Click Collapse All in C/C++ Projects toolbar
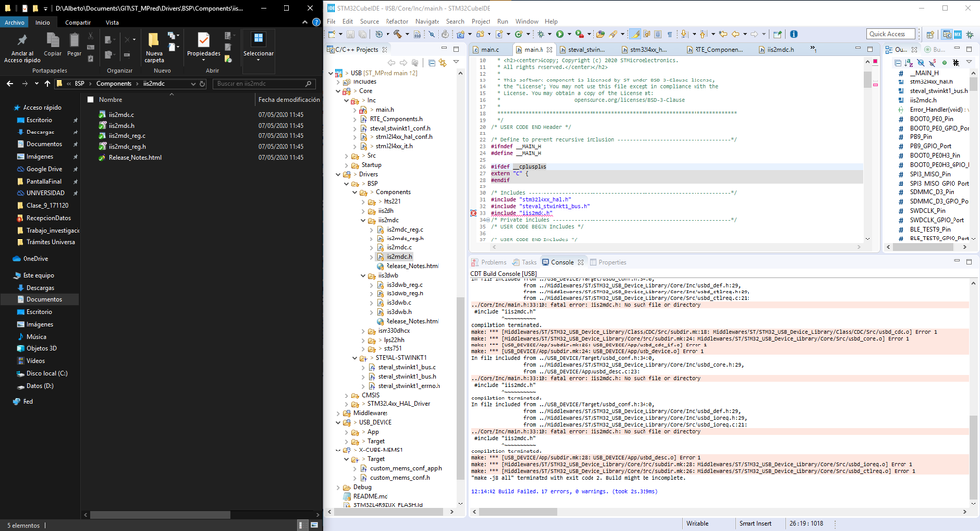The height and width of the screenshot is (531, 980). coord(432,62)
